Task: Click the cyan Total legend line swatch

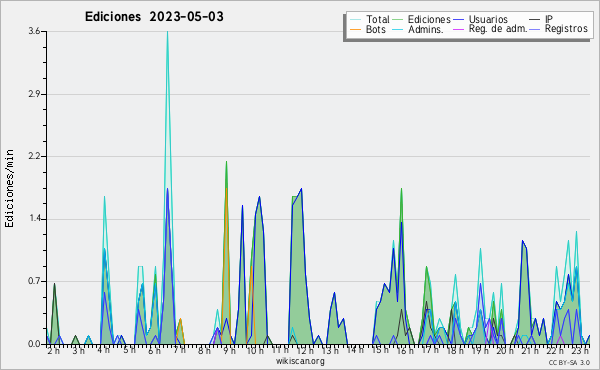Action: 355,20
